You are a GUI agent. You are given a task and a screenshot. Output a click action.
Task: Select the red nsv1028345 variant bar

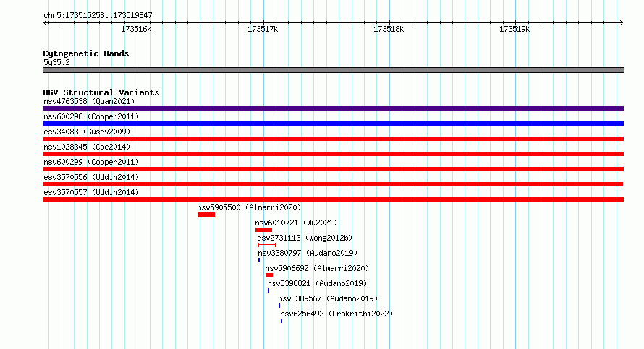pyautogui.click(x=333, y=154)
